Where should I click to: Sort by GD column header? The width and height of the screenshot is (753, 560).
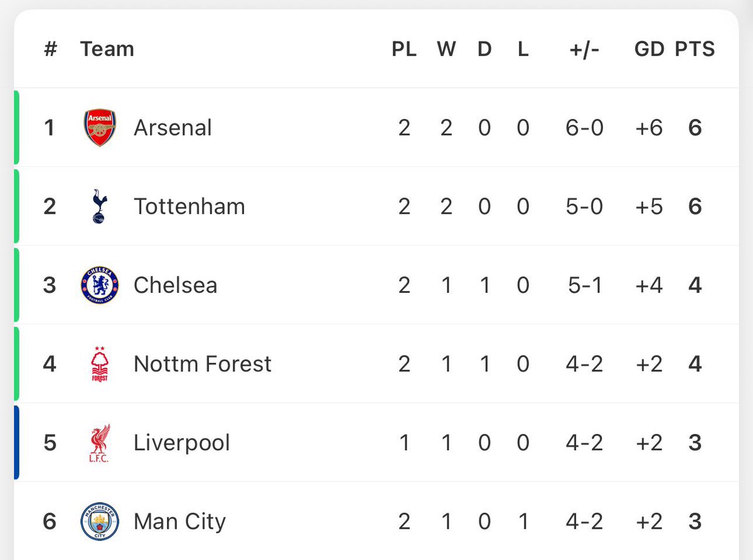pyautogui.click(x=649, y=49)
